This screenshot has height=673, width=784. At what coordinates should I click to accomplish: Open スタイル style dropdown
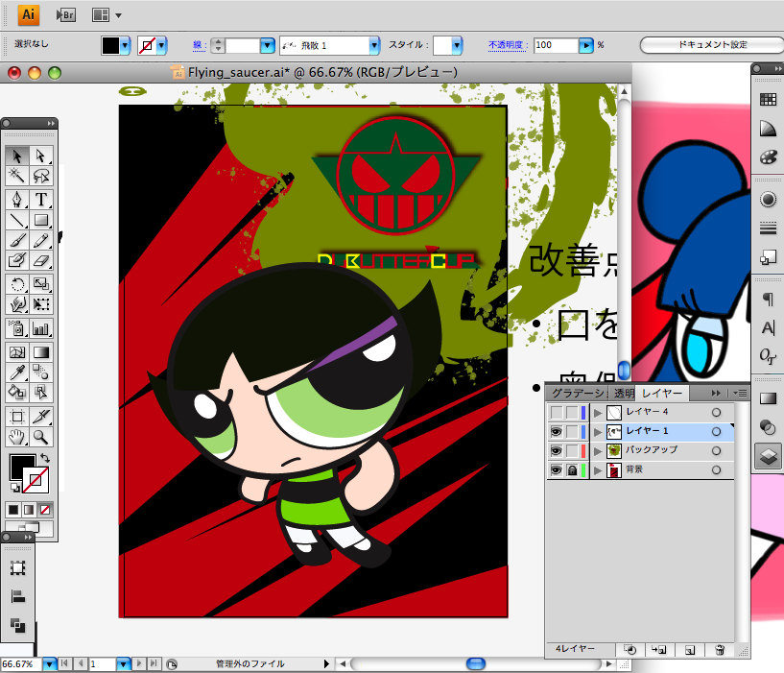pos(457,45)
